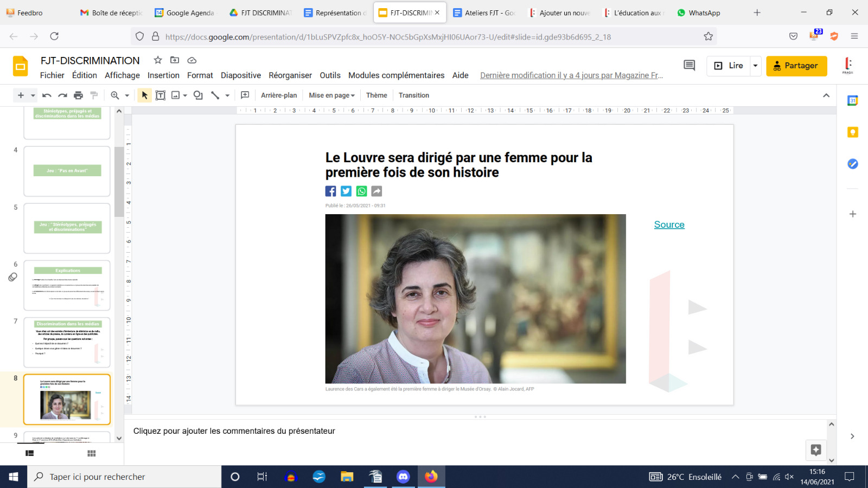Click the Print icon
The image size is (868, 488).
coord(78,95)
